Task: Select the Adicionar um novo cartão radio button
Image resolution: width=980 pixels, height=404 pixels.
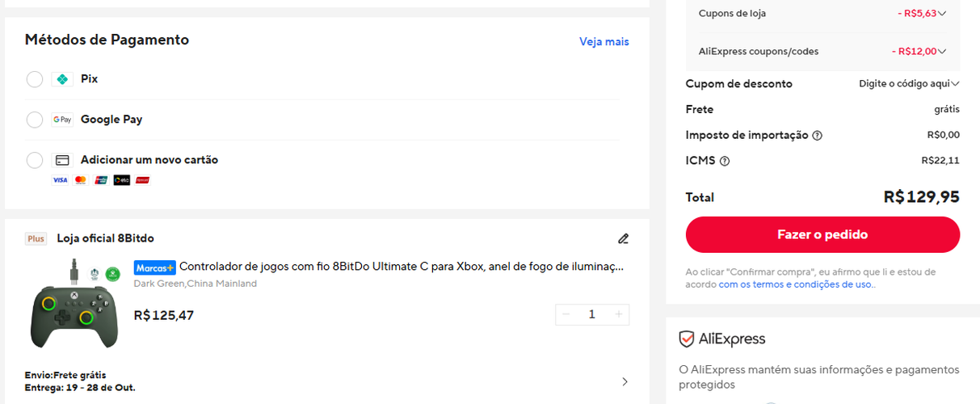Action: 35,160
